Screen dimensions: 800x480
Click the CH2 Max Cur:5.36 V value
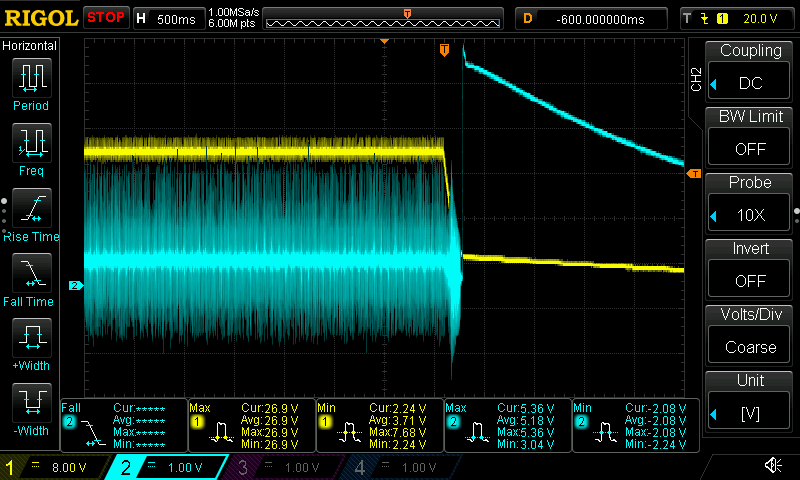pyautogui.click(x=526, y=409)
